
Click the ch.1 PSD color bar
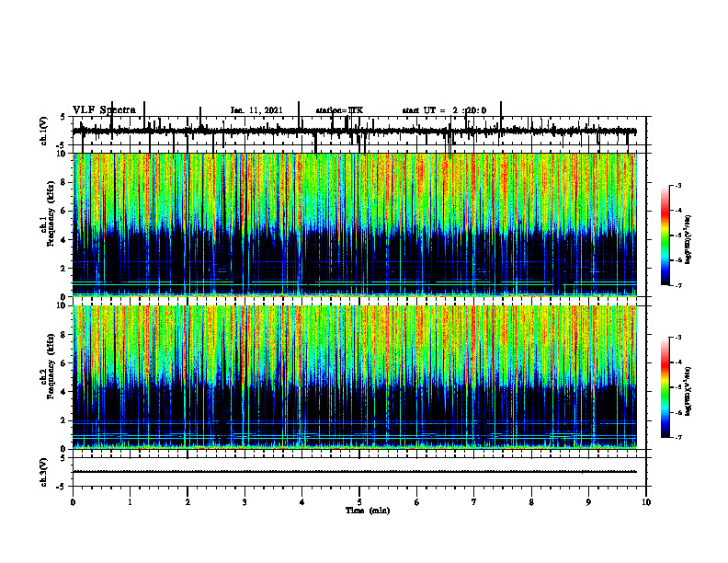665,236
